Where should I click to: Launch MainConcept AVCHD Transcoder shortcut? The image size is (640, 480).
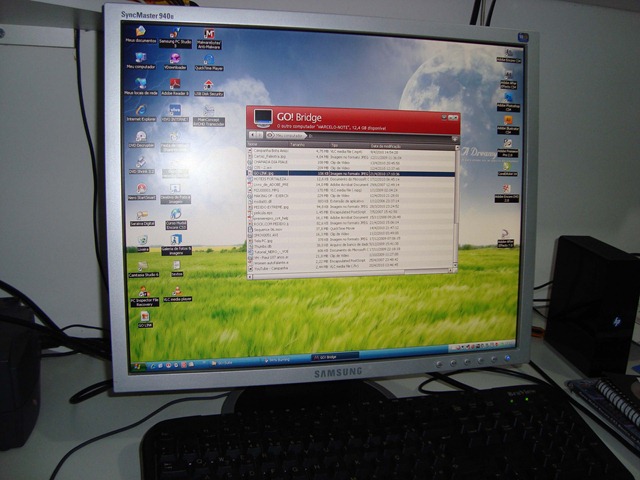pyautogui.click(x=209, y=116)
